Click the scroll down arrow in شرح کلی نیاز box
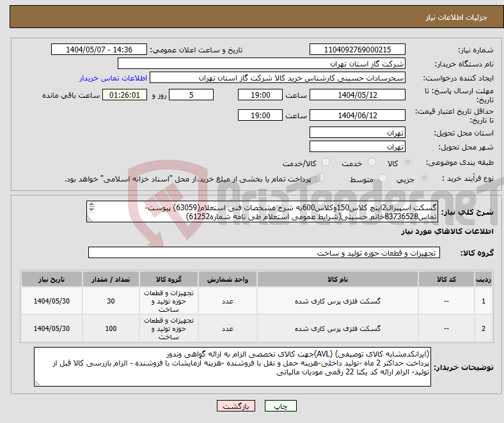 [x=91, y=210]
